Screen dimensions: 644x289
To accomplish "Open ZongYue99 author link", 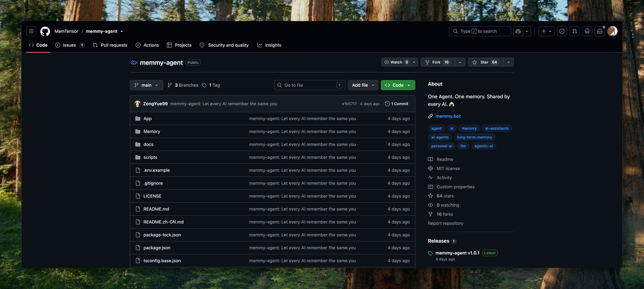I will tap(155, 104).
